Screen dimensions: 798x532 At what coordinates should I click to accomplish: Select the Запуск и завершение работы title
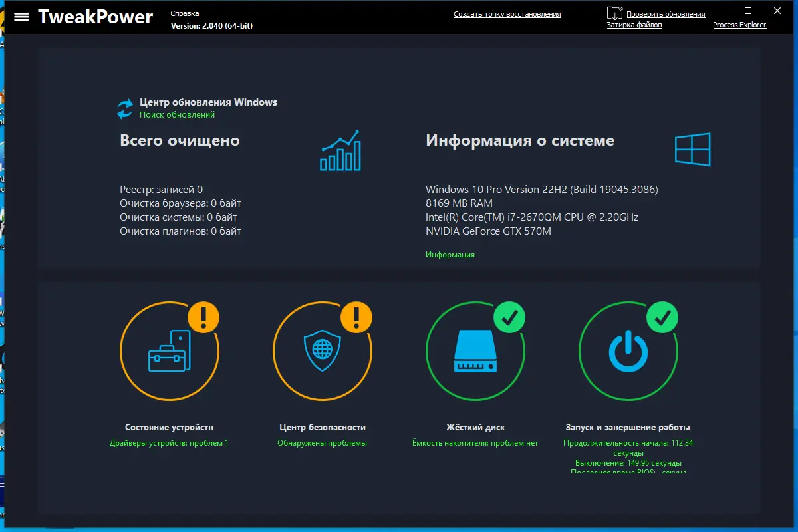[628, 428]
